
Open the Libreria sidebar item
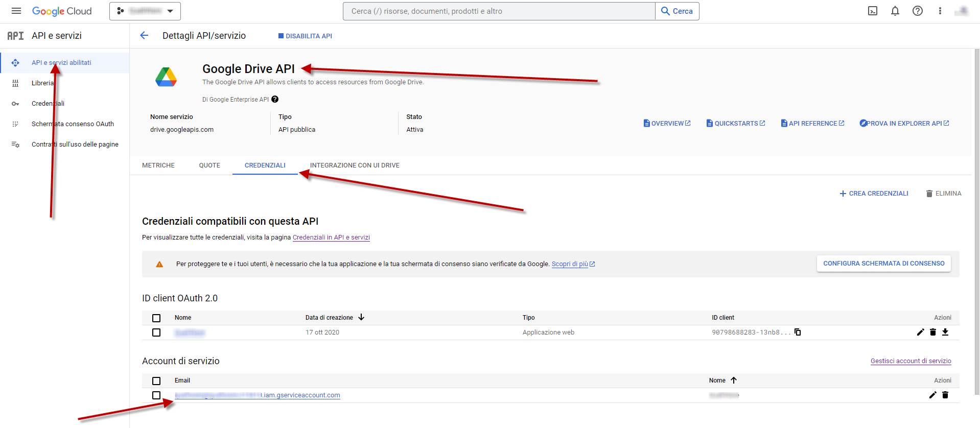pyautogui.click(x=42, y=83)
